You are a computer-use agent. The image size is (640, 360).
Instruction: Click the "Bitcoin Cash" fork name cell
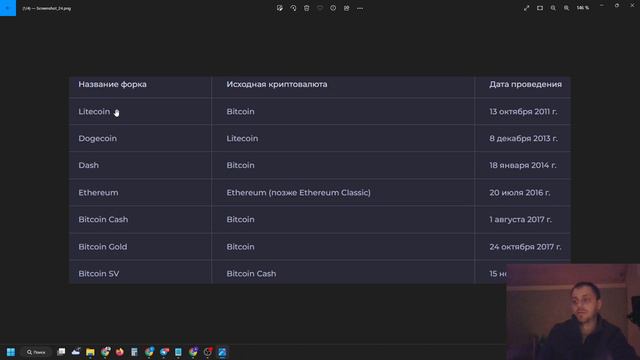103,220
